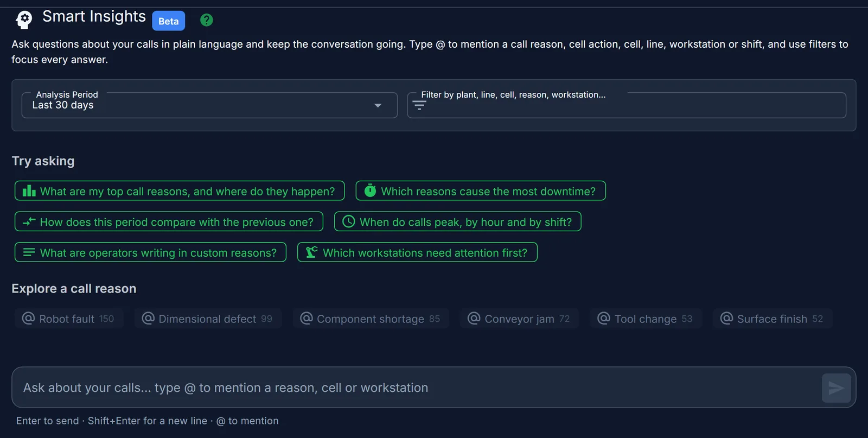This screenshot has width=868, height=438.
Task: Click the send arrow icon
Action: click(836, 388)
